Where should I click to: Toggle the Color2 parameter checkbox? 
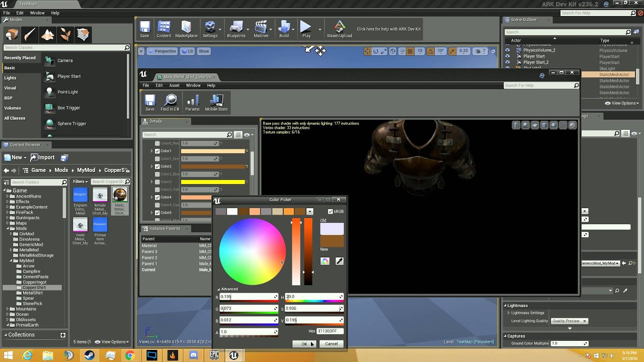[x=157, y=166]
